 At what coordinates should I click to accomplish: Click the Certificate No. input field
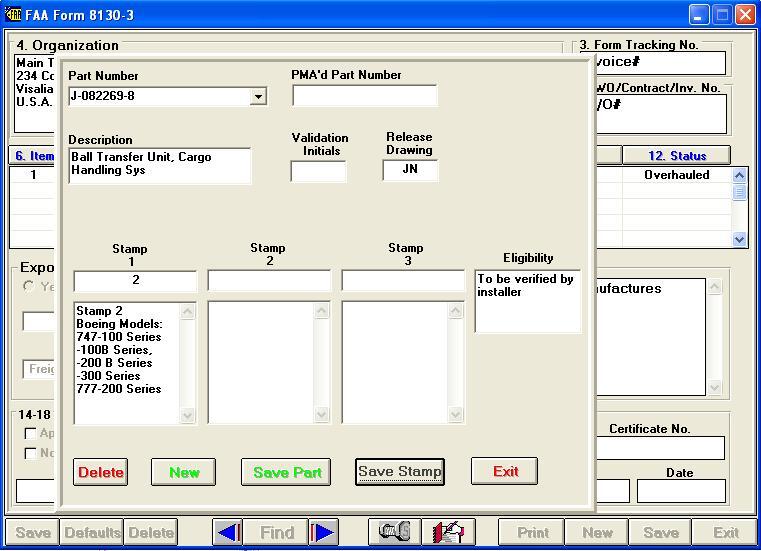coord(662,448)
